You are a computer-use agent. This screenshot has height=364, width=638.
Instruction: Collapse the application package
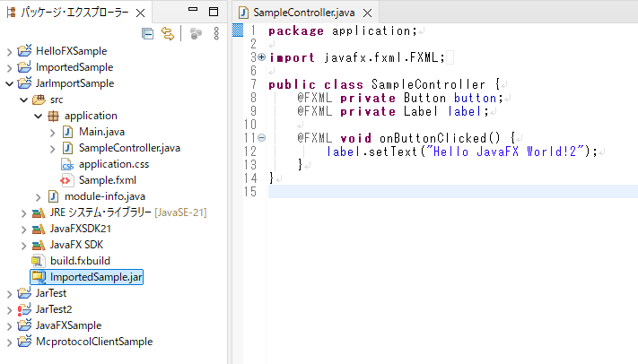click(39, 116)
